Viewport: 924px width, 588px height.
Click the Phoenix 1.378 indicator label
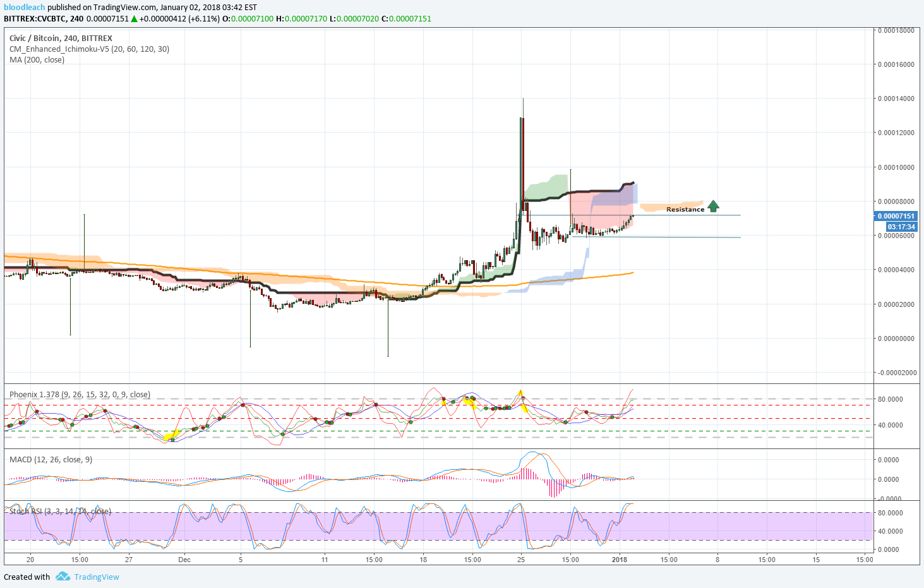[x=80, y=394]
